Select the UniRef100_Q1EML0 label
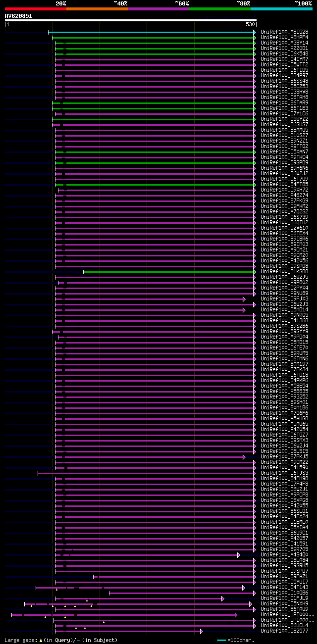 284,522
